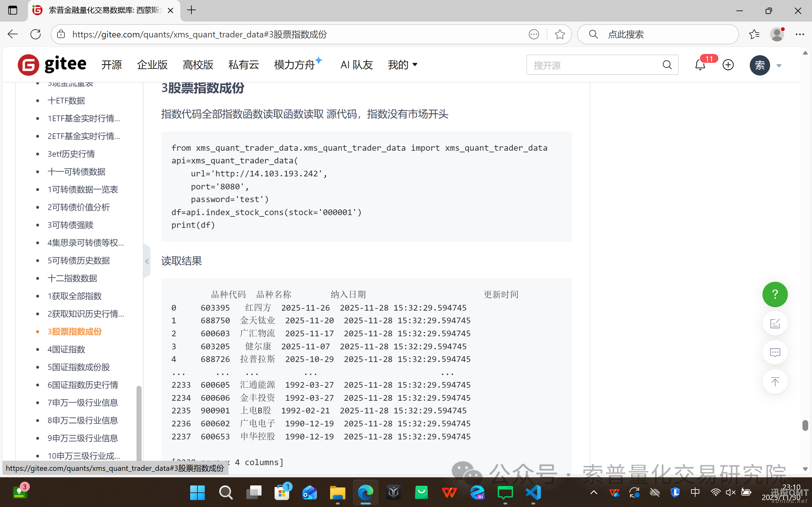Image resolution: width=812 pixels, height=507 pixels.
Task: Click the plus icon to create new repository
Action: [728, 65]
